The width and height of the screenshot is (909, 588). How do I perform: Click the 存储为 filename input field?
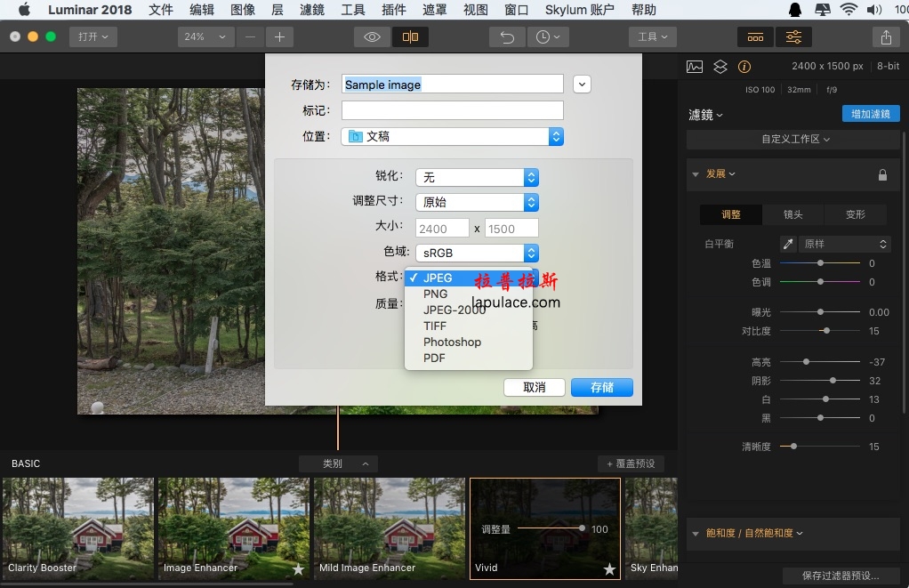tap(452, 85)
